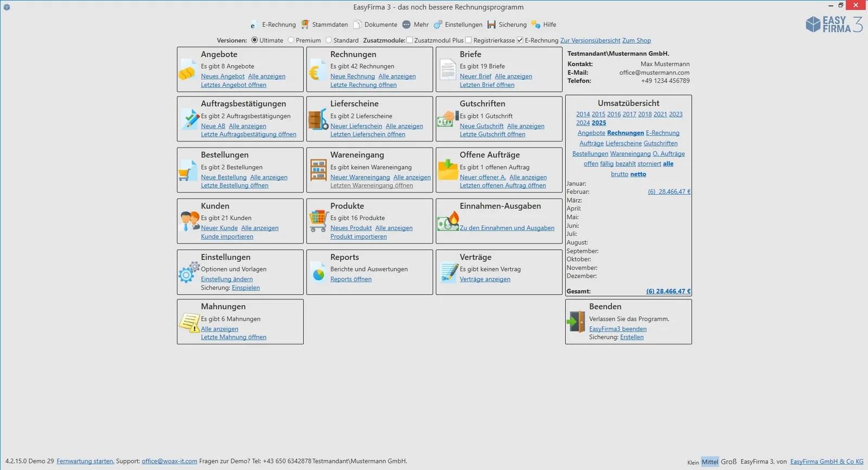Select the Premium version radio button
Image resolution: width=868 pixels, height=470 pixels.
(x=291, y=40)
